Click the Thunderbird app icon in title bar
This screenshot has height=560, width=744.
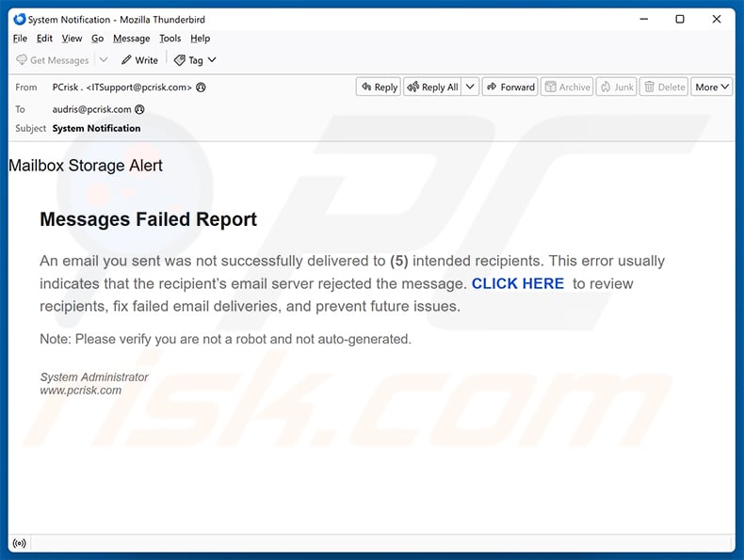tap(20, 20)
